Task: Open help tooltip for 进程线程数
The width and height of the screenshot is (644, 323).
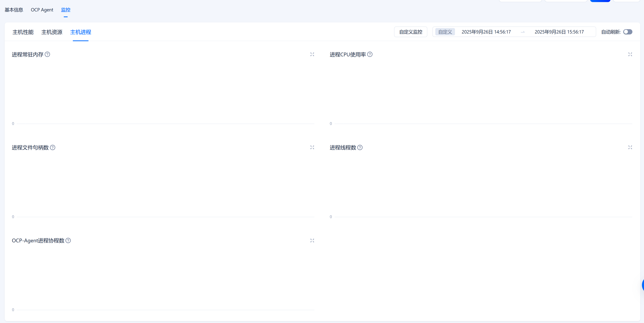Action: pos(360,147)
